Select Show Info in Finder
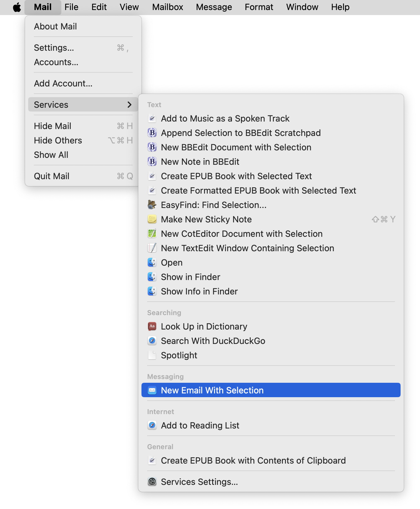 [x=271, y=291]
